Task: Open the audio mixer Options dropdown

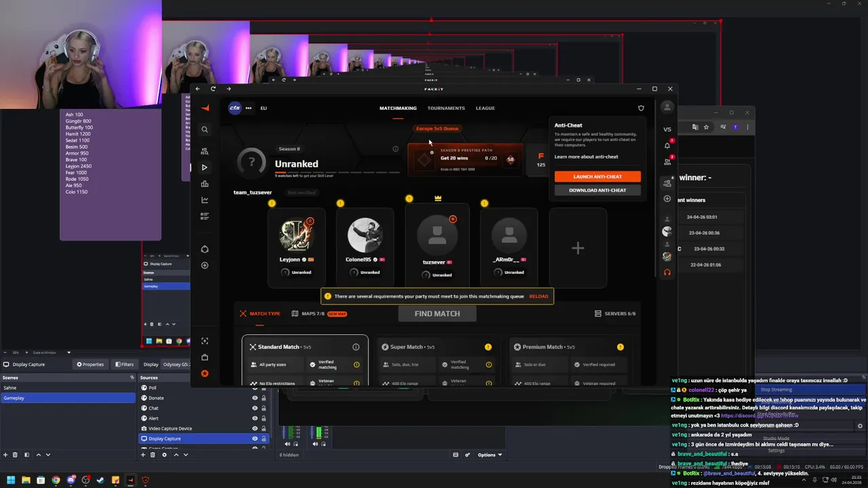Action: click(490, 455)
